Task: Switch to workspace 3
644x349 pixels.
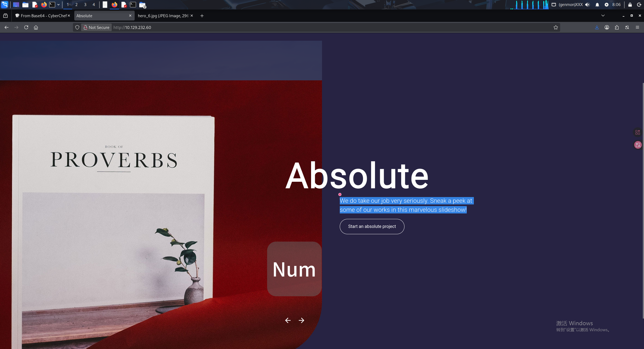Action: pyautogui.click(x=85, y=5)
